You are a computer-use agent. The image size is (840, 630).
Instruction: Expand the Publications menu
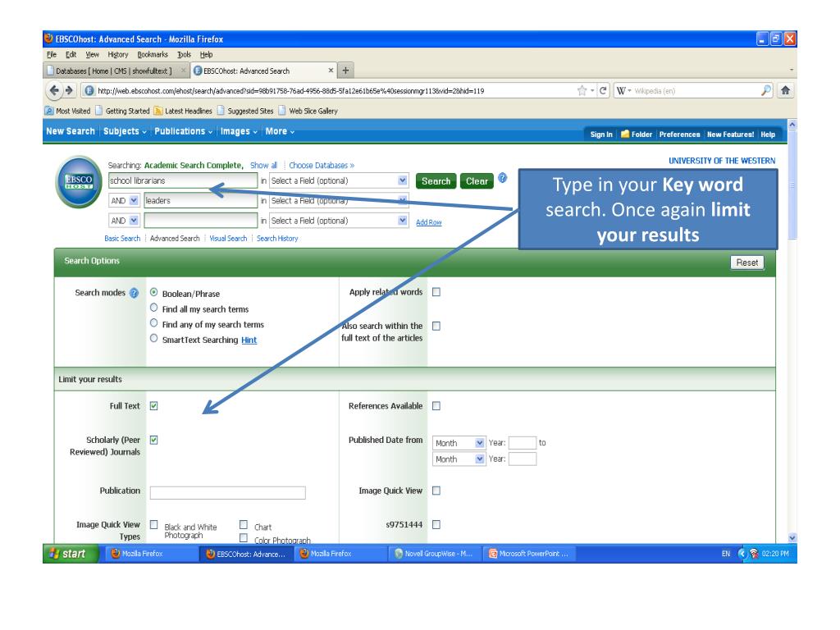point(183,131)
